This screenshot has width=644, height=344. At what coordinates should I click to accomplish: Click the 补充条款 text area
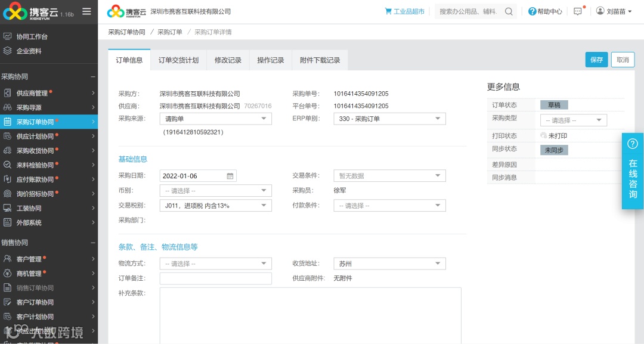point(311,315)
